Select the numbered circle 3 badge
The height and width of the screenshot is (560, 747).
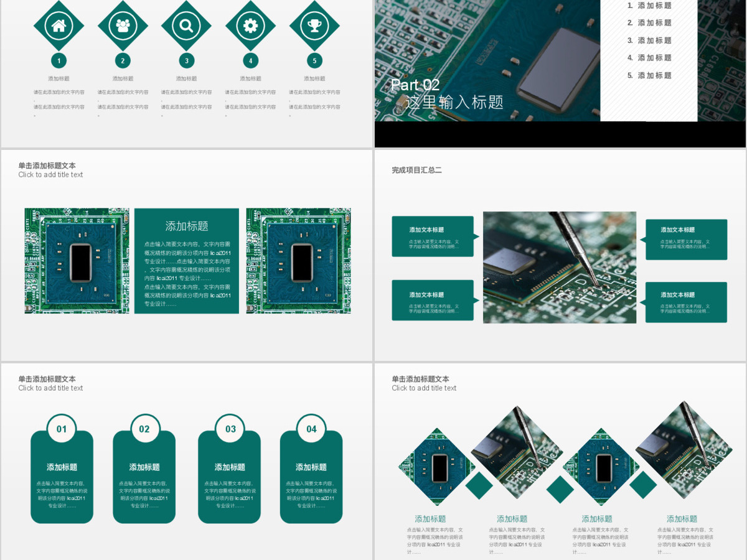point(186,60)
